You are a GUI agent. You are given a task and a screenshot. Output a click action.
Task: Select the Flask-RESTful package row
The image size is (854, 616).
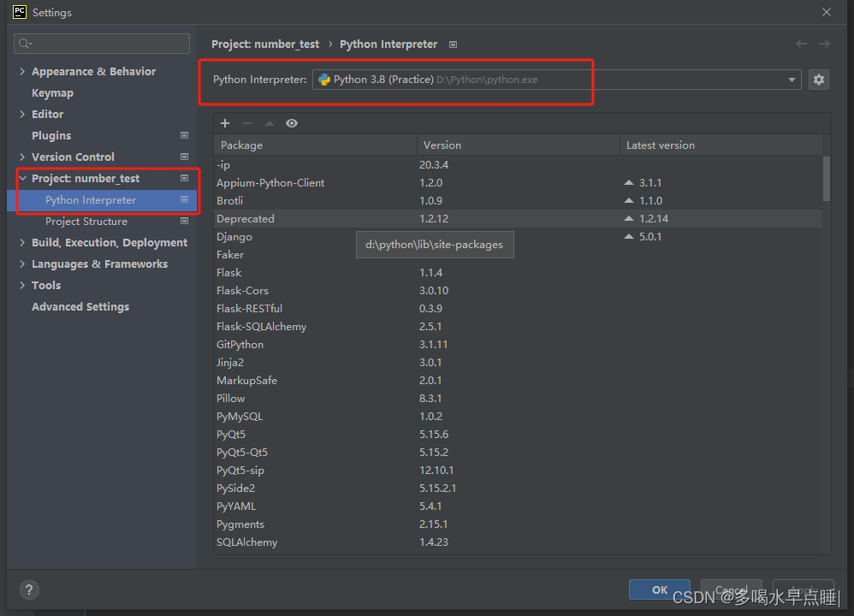pos(518,308)
